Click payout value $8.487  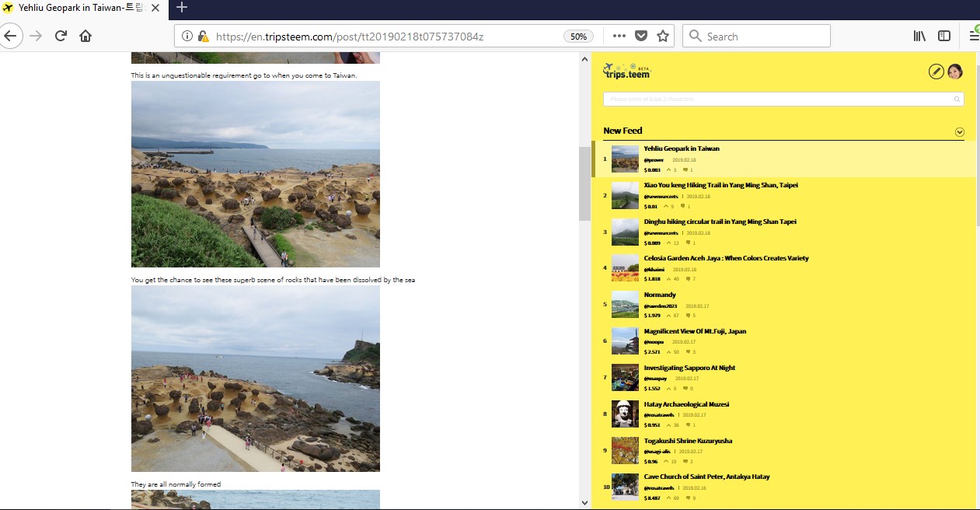pyautogui.click(x=652, y=498)
